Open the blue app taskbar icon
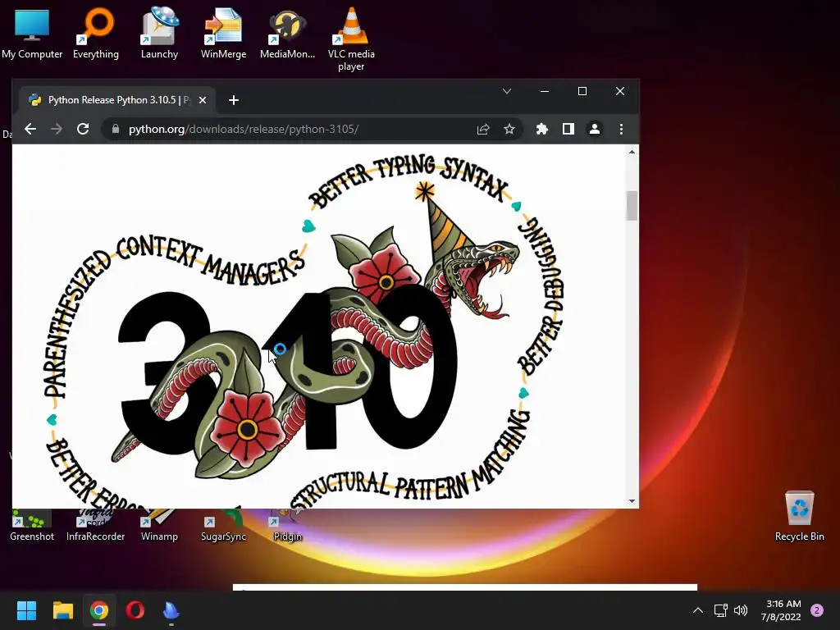This screenshot has width=840, height=630. [x=171, y=610]
